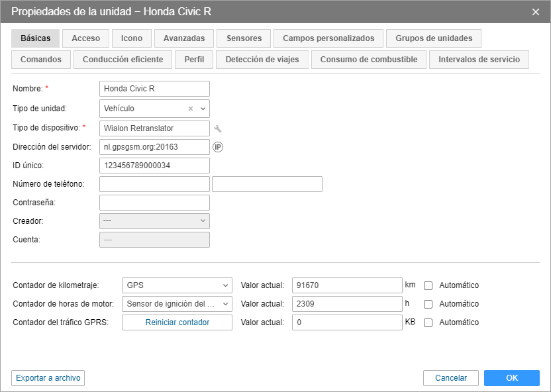
Task: Toggle Automático for engine hours counter
Action: [x=428, y=304]
